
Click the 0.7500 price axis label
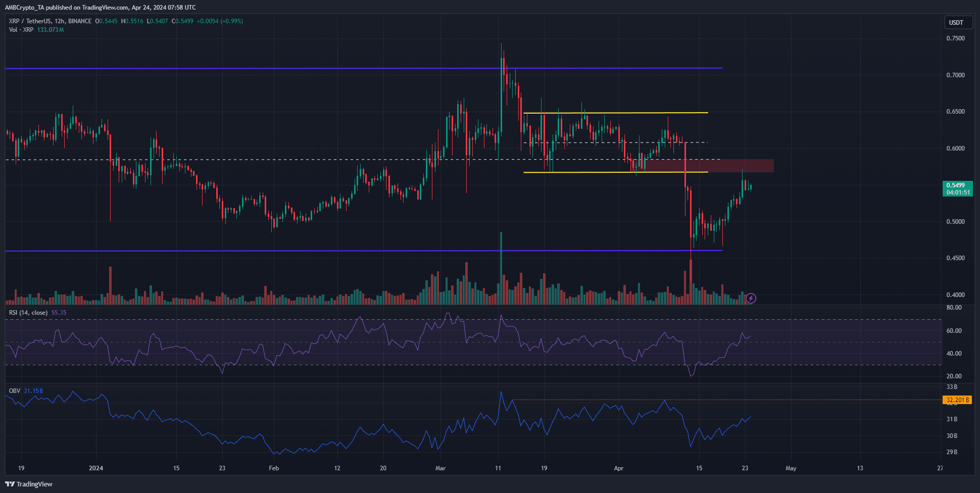[955, 38]
